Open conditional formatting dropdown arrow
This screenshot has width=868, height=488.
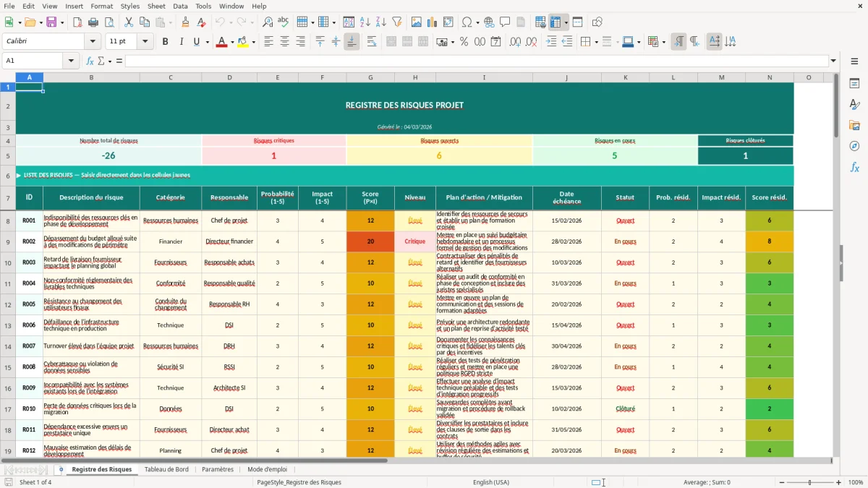point(663,42)
